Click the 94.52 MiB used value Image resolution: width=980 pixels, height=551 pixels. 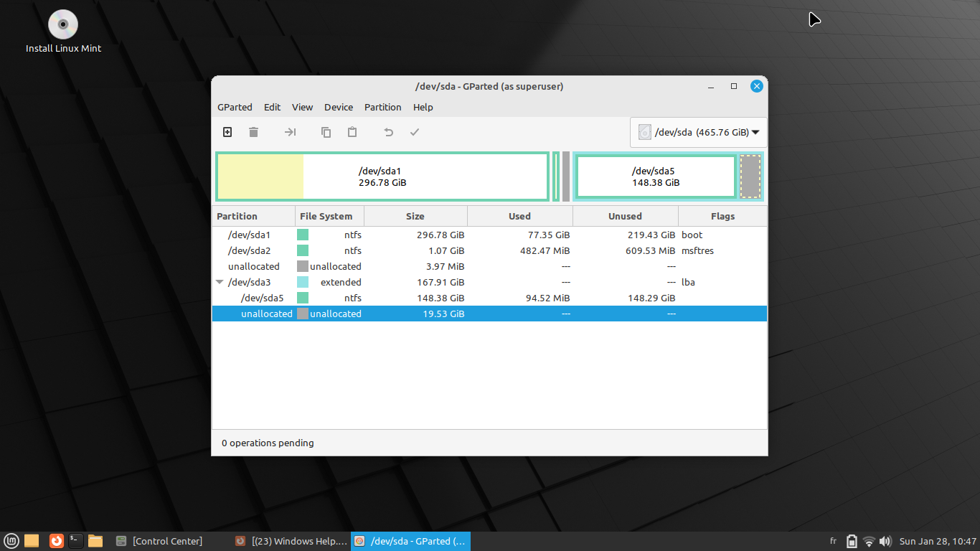(x=547, y=298)
